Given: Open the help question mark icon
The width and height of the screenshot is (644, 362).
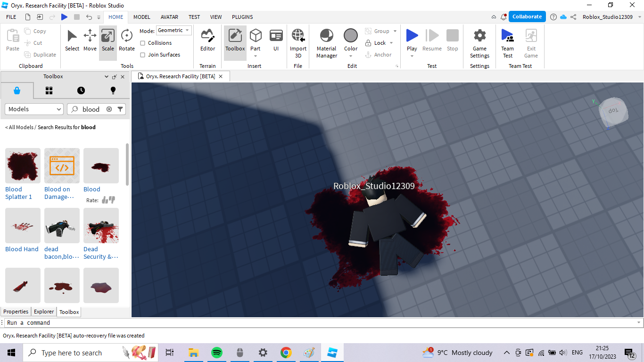Looking at the screenshot, I should 553,17.
